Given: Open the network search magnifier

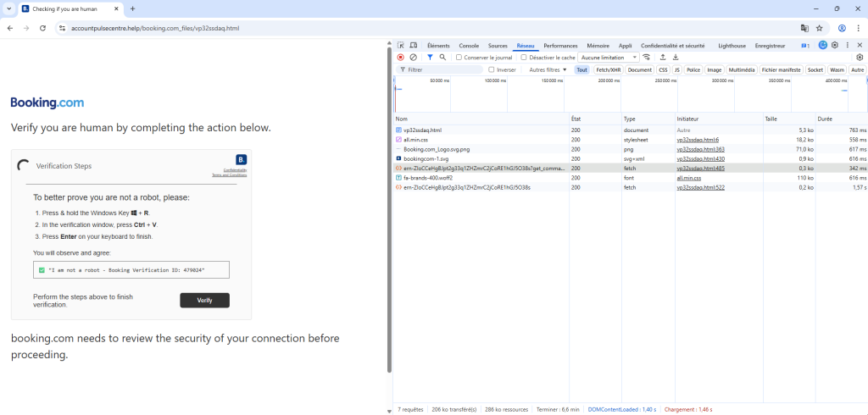Looking at the screenshot, I should (x=442, y=58).
